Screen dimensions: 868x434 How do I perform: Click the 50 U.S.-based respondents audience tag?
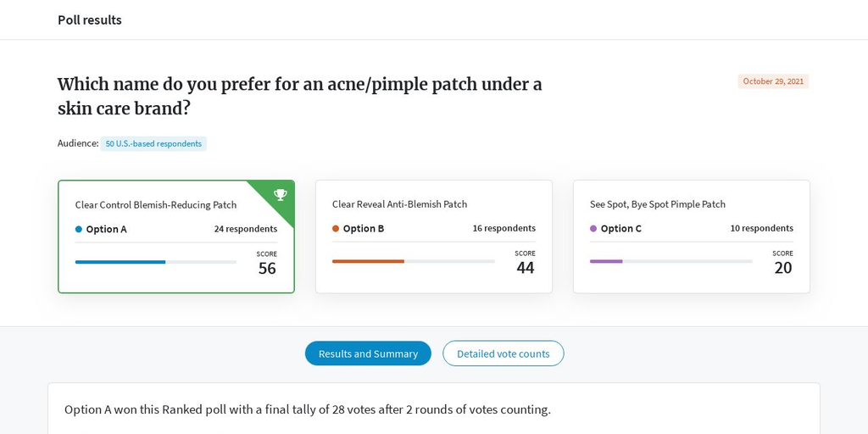[x=153, y=144]
